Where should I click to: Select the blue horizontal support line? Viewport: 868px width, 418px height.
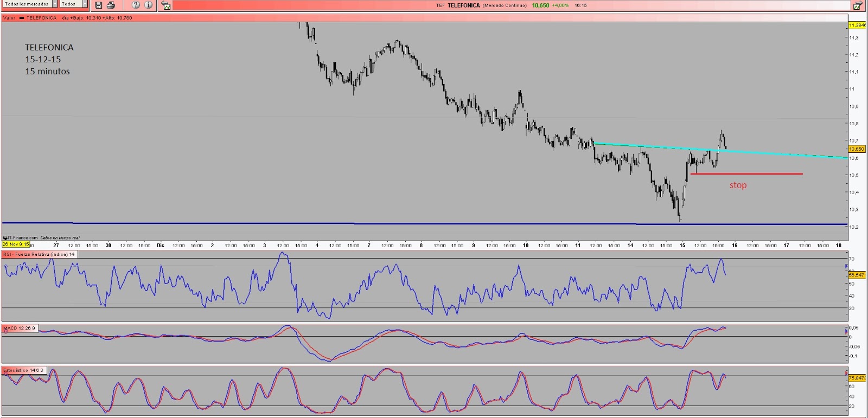click(424, 223)
